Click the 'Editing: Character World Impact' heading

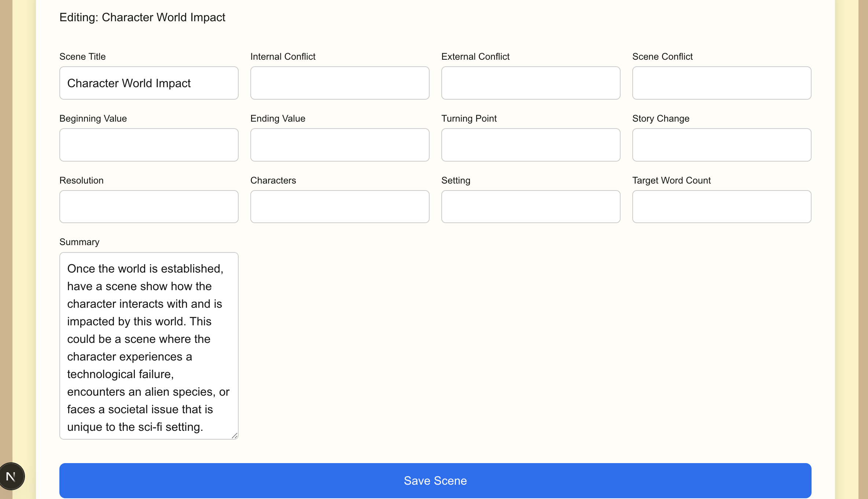click(x=142, y=18)
